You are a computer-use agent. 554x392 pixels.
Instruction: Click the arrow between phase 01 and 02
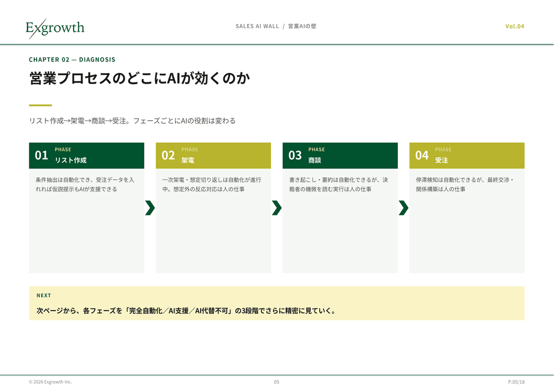click(150, 208)
